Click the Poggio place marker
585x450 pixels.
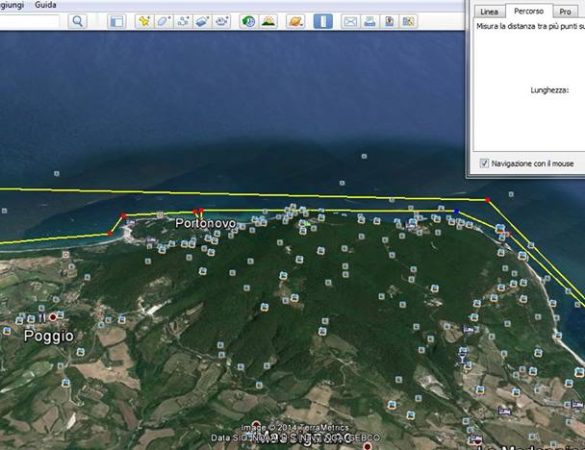(x=53, y=317)
